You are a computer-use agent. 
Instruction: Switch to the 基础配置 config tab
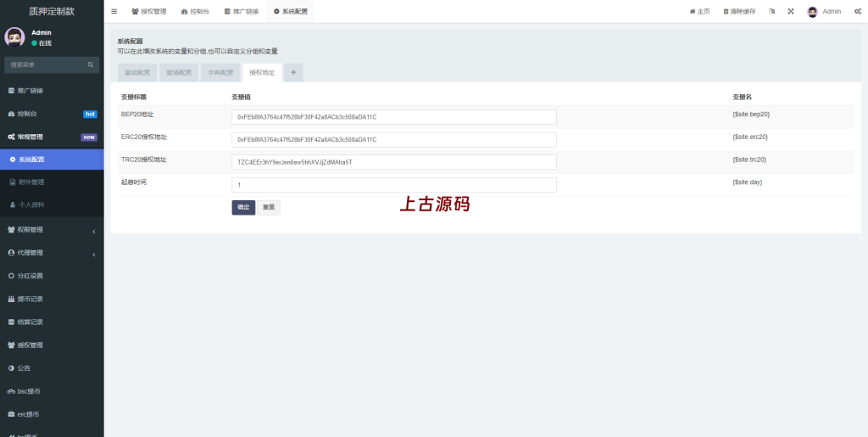click(137, 73)
